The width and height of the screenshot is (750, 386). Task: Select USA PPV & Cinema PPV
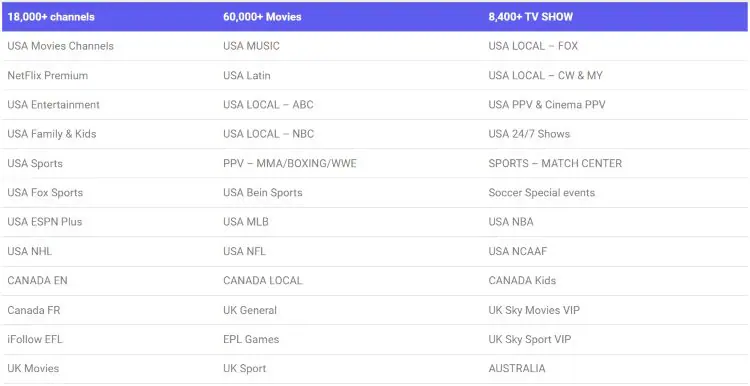click(x=547, y=105)
